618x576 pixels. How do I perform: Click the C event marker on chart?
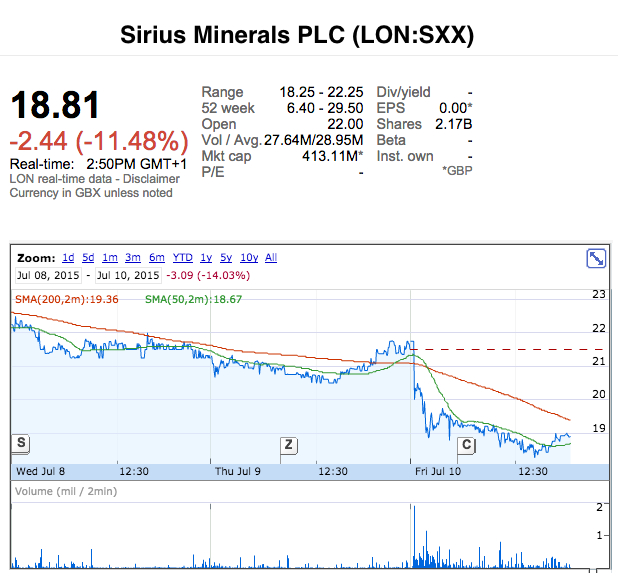click(465, 445)
